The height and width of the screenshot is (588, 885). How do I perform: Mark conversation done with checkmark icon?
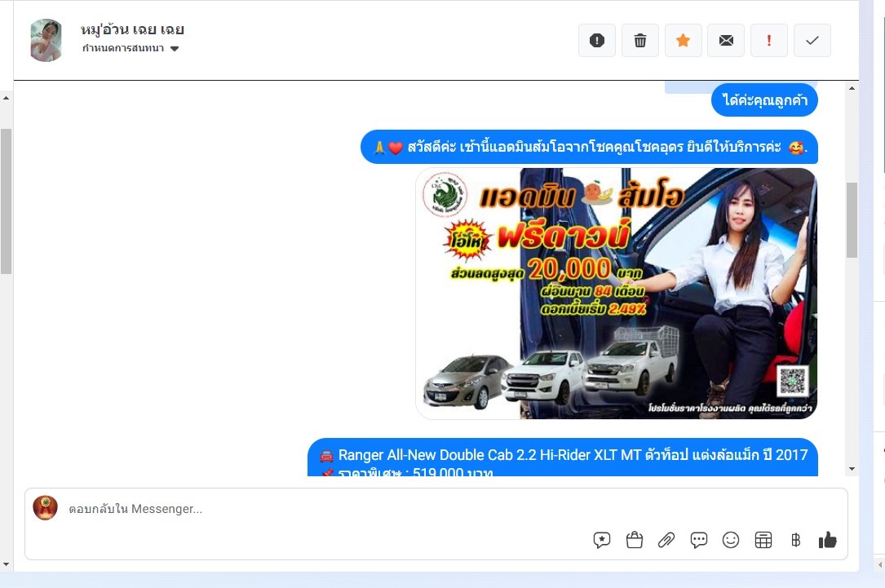click(812, 41)
